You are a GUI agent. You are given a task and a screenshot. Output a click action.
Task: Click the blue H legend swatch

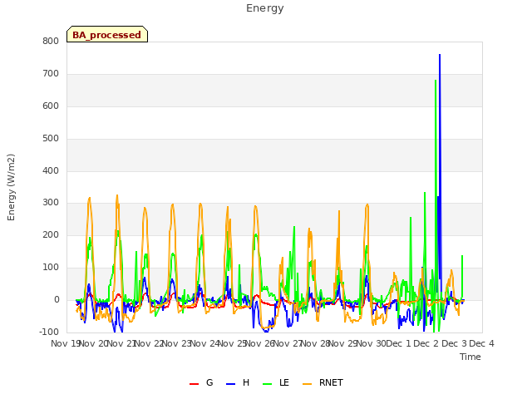[230, 384]
